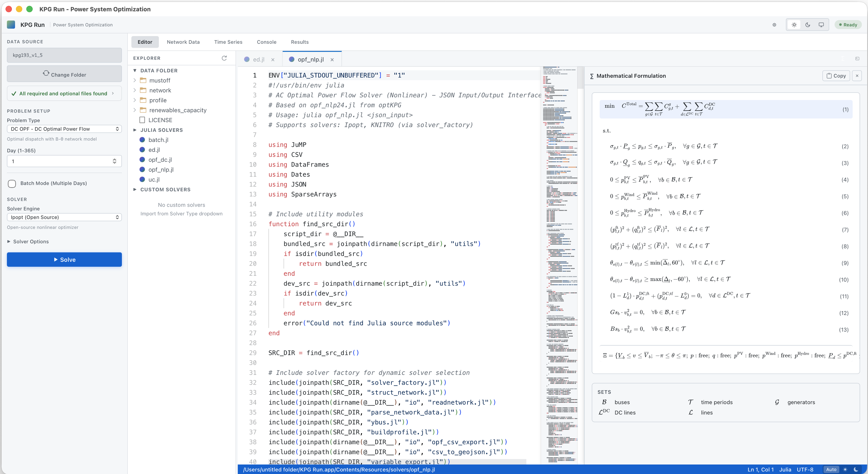
Task: Refresh the Explorer file tree
Action: pos(224,58)
